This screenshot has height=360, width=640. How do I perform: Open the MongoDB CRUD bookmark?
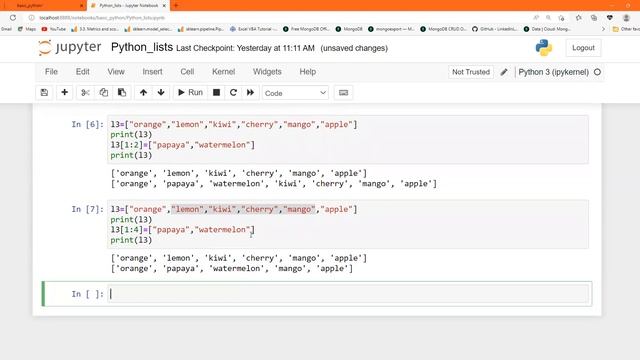[x=443, y=29]
